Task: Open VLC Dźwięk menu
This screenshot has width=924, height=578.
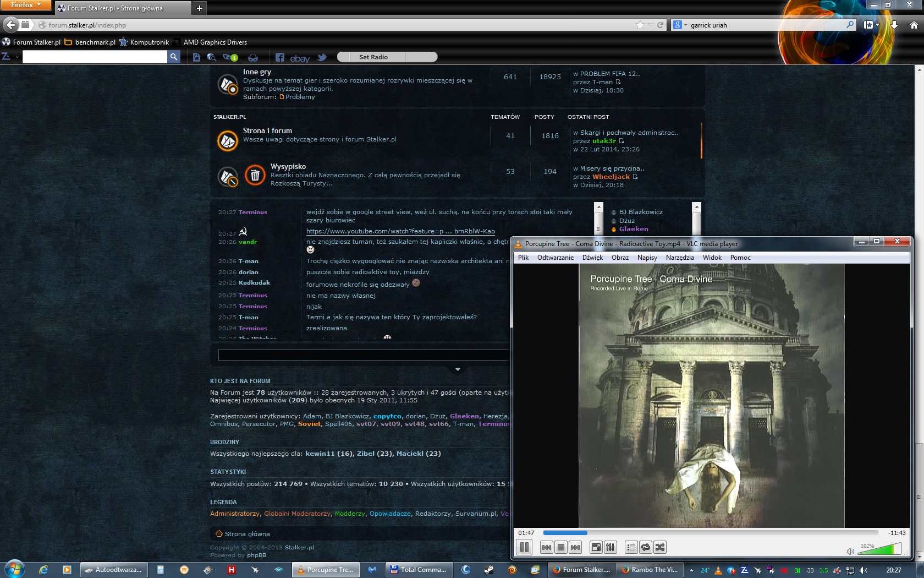Action: 592,258
